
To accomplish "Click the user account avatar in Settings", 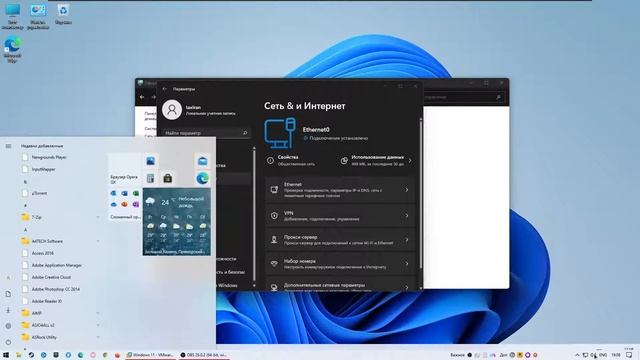I will click(x=172, y=110).
